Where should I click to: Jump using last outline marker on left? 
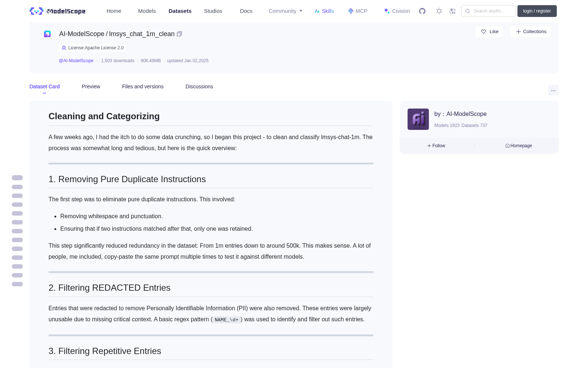[x=17, y=284]
